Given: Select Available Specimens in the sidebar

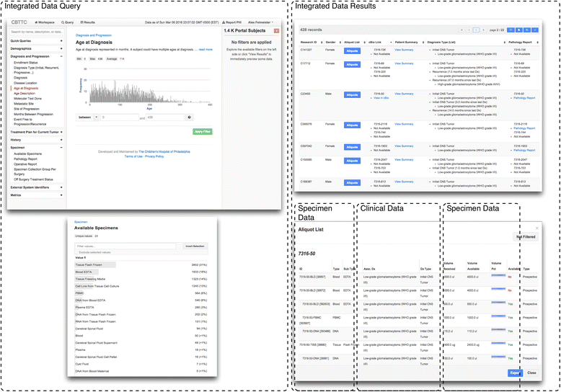Looking at the screenshot, I should [27, 153].
